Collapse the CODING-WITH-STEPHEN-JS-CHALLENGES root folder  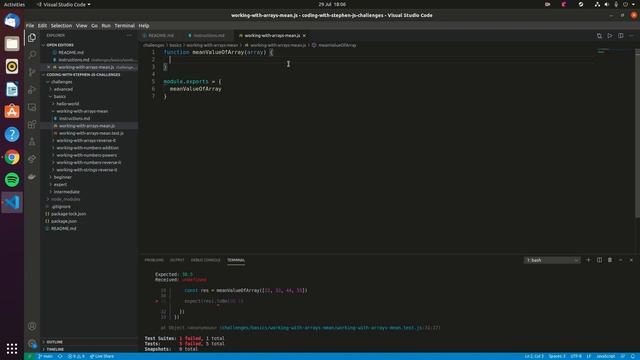83,75
